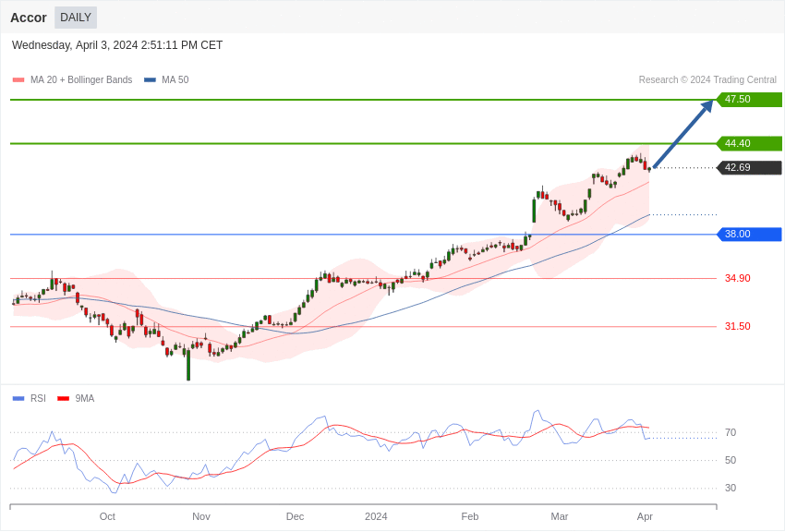The image size is (785, 532).
Task: Open the Research Trading Central copyright link
Action: tap(707, 80)
